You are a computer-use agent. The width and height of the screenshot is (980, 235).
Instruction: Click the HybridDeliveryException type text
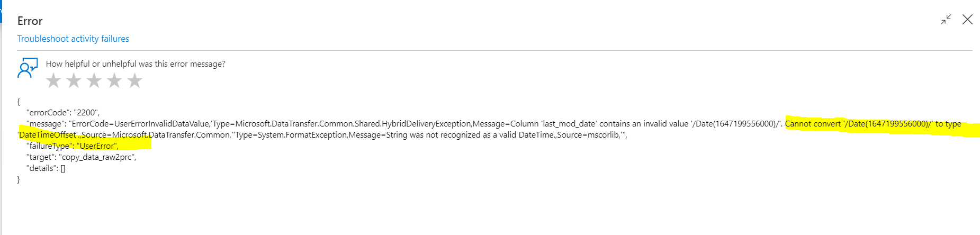click(x=426, y=124)
